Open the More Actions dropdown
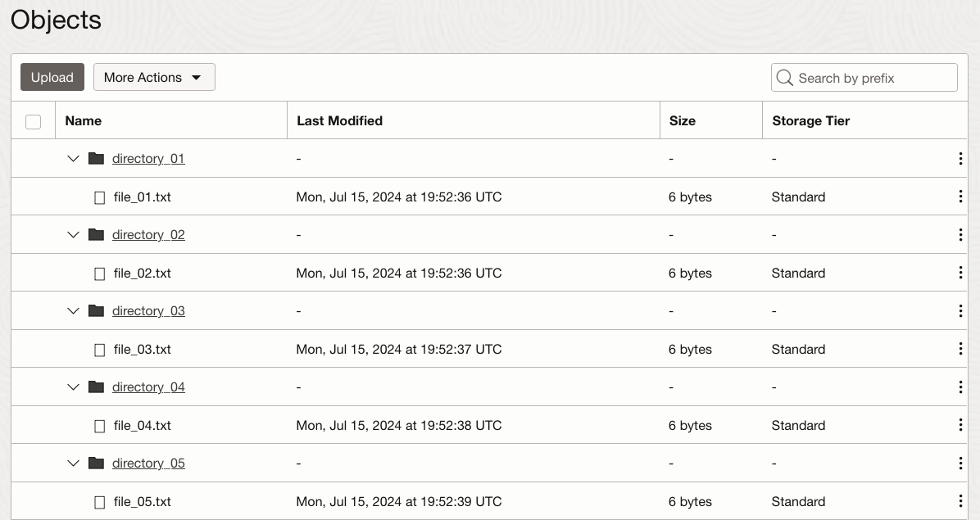This screenshot has width=980, height=520. tap(154, 77)
